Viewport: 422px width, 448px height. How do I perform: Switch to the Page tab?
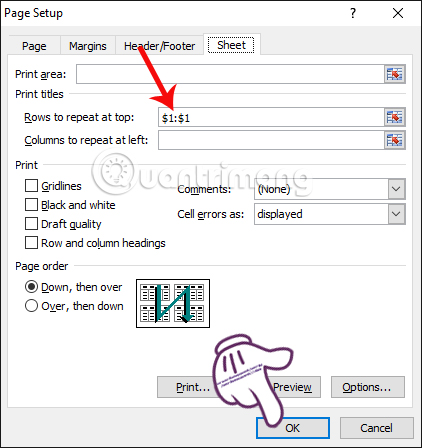pos(34,46)
